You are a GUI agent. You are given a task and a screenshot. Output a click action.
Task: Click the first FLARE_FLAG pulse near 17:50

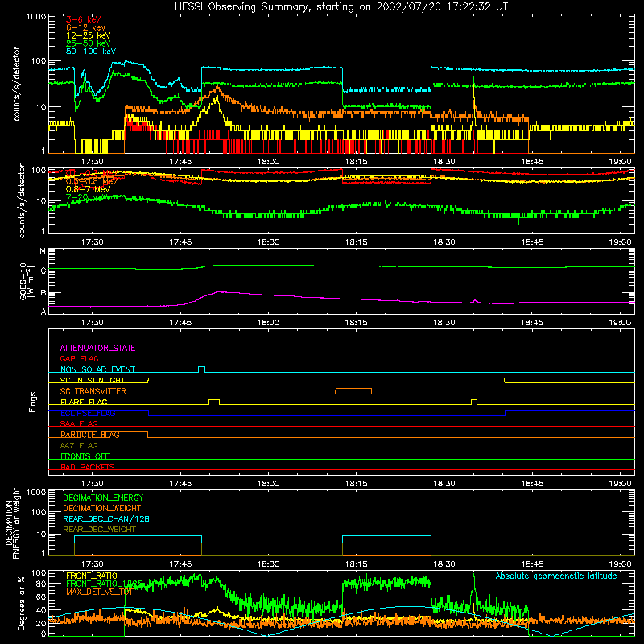tap(214, 402)
